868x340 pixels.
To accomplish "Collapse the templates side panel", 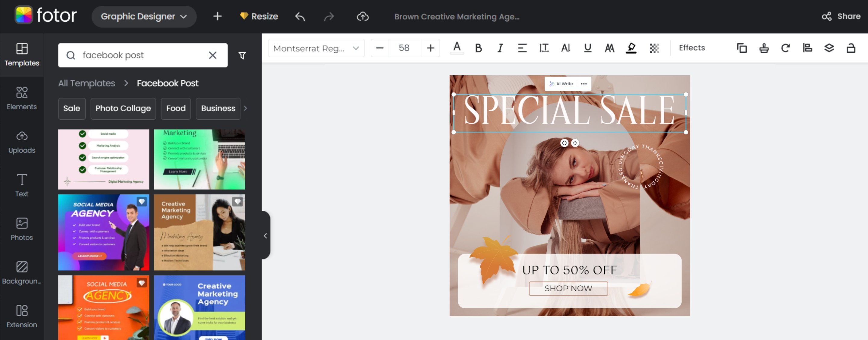I will tap(266, 236).
